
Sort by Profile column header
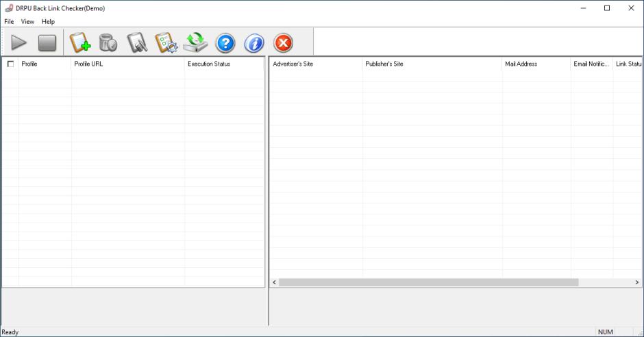point(45,64)
